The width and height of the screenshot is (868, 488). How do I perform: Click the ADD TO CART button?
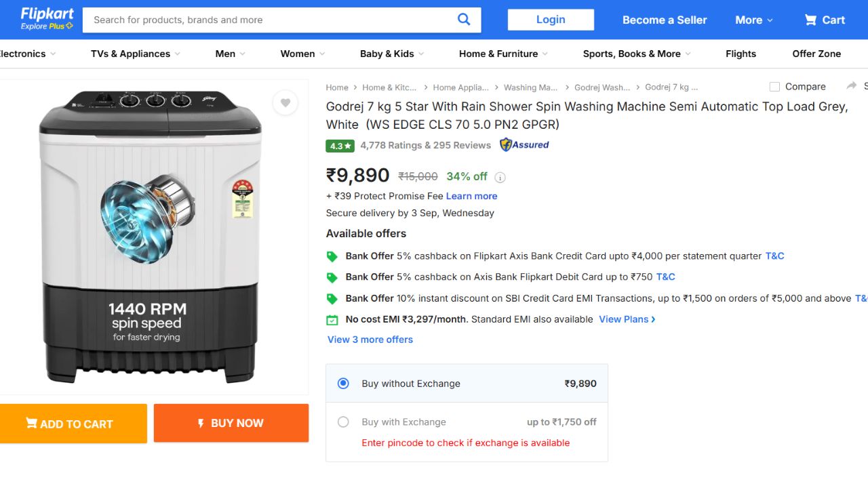[x=73, y=424]
